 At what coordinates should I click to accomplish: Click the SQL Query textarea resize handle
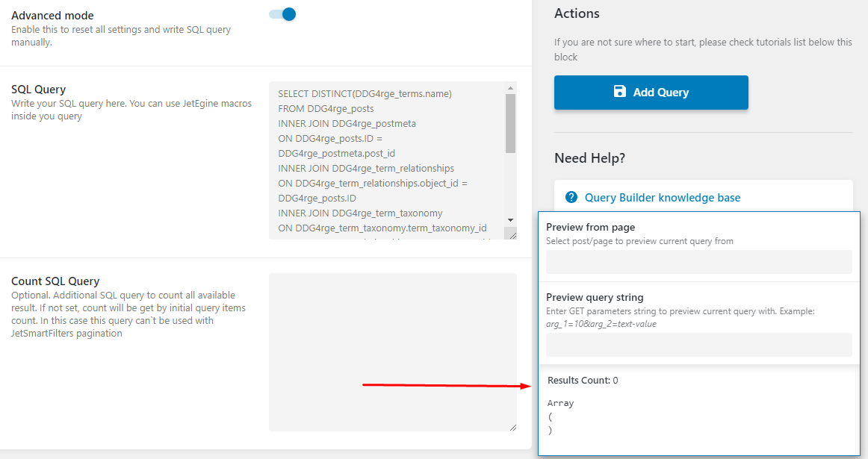click(512, 235)
